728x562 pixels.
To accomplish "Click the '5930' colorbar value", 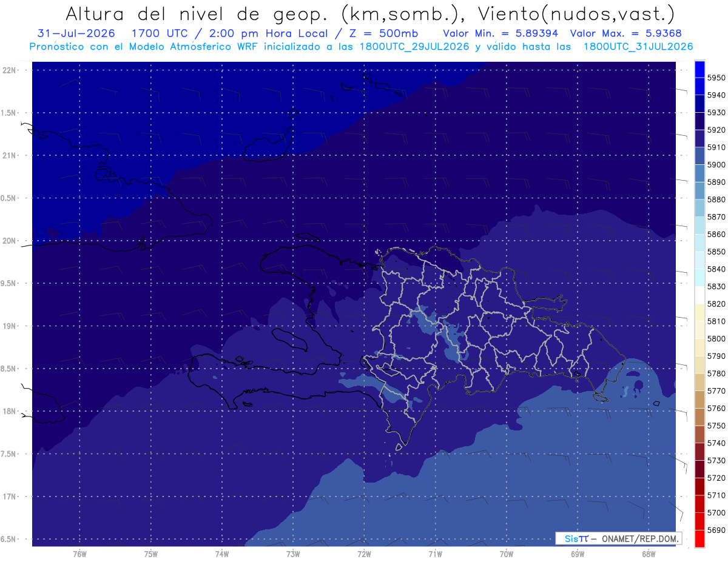I will [x=716, y=113].
